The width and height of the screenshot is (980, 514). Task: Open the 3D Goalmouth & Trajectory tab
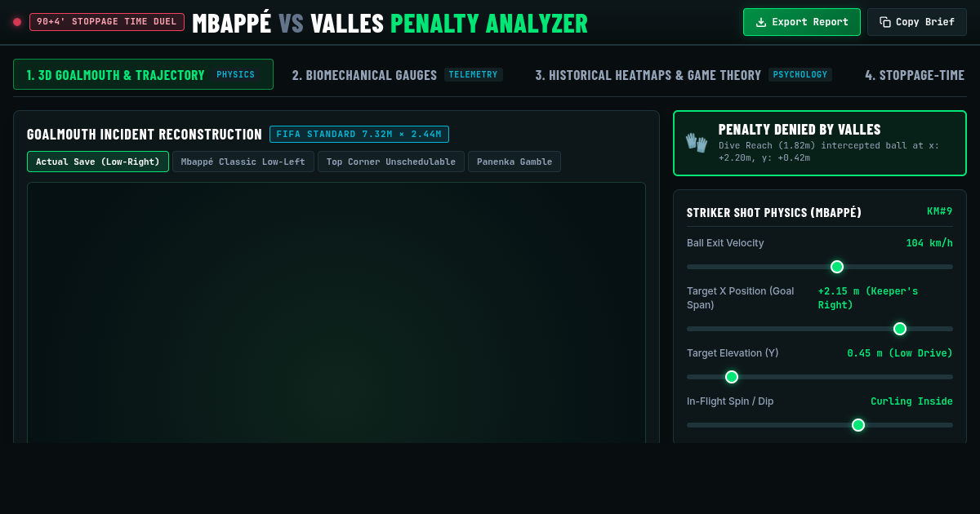point(143,74)
